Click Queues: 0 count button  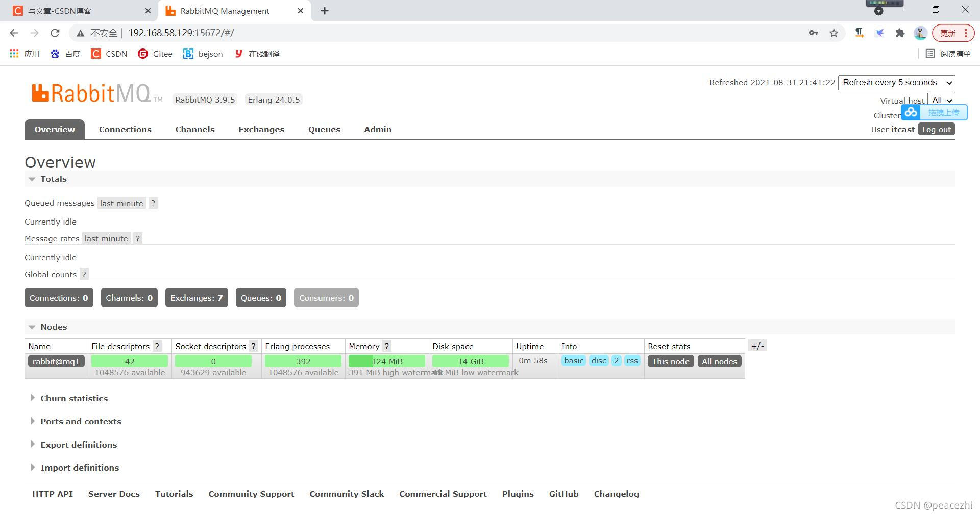261,298
